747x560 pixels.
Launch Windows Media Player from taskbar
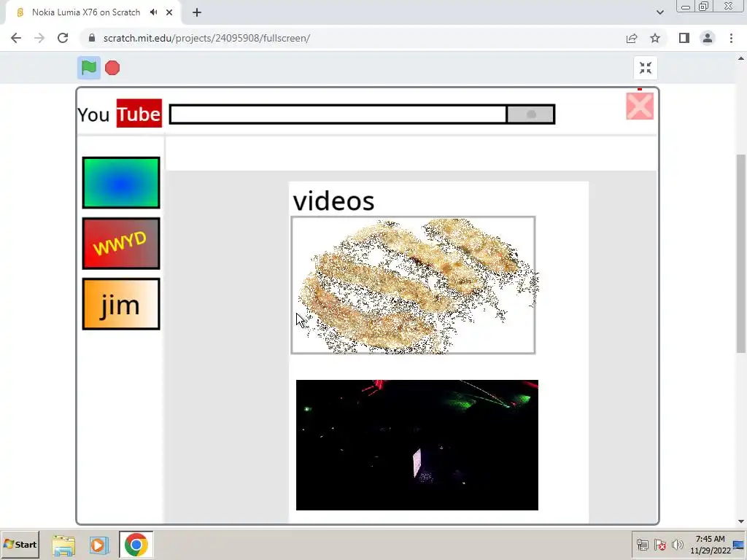(98, 545)
